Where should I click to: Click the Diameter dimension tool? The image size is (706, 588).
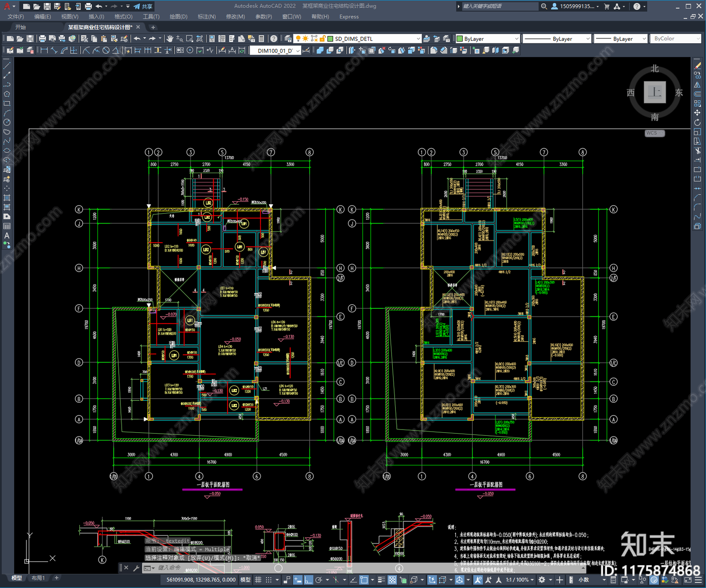point(106,50)
